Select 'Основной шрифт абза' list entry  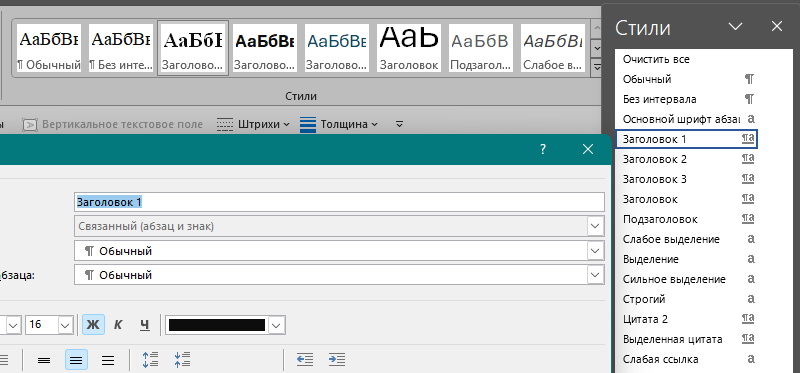tap(686, 119)
